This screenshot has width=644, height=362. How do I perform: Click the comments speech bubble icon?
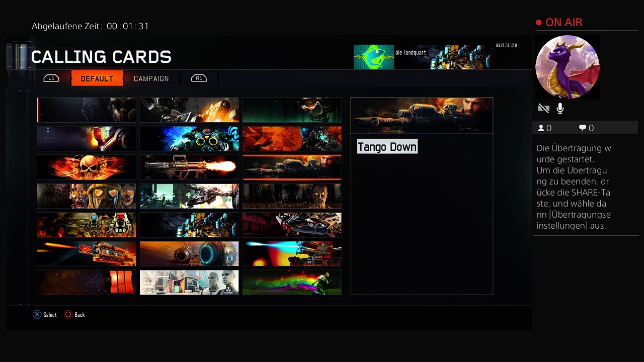point(583,128)
